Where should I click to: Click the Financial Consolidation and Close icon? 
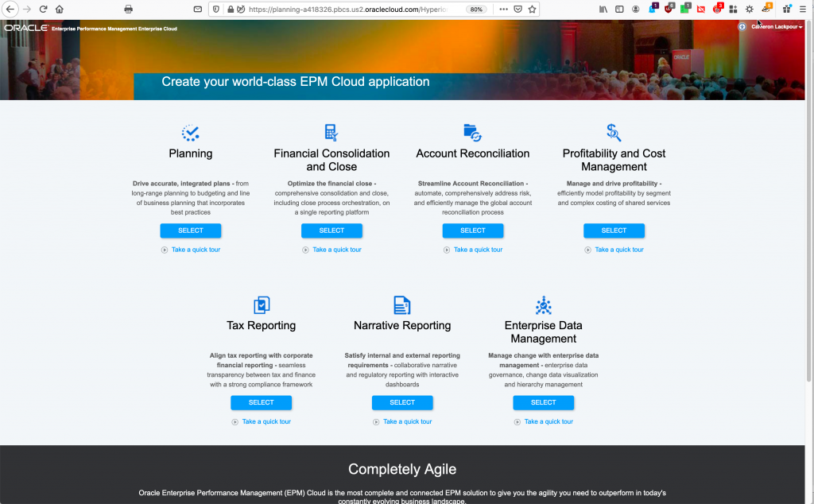[x=331, y=133]
